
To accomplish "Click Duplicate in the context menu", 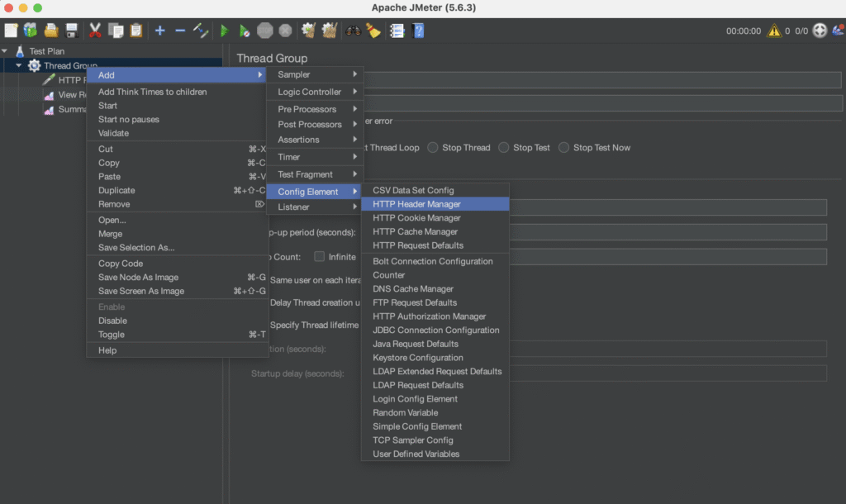I will click(x=116, y=191).
